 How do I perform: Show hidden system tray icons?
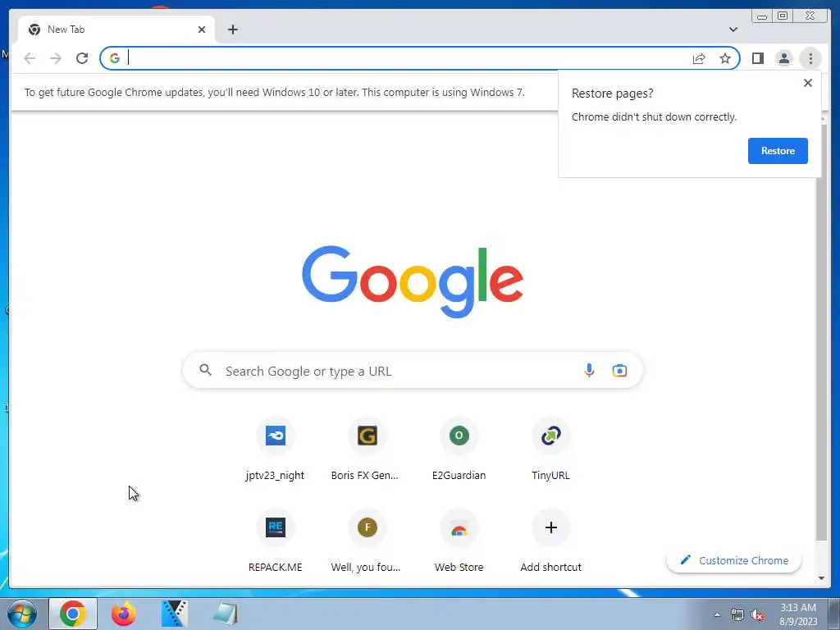(717, 614)
